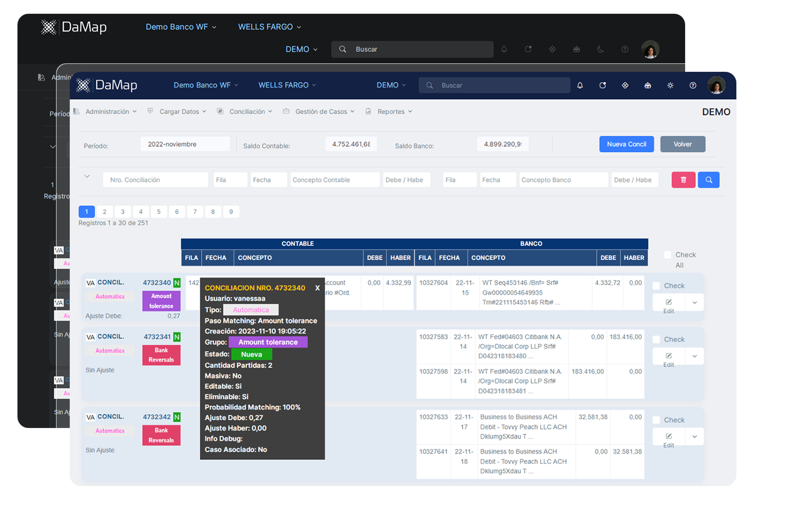Open the help question mark icon
The width and height of the screenshot is (785, 532).
693,85
